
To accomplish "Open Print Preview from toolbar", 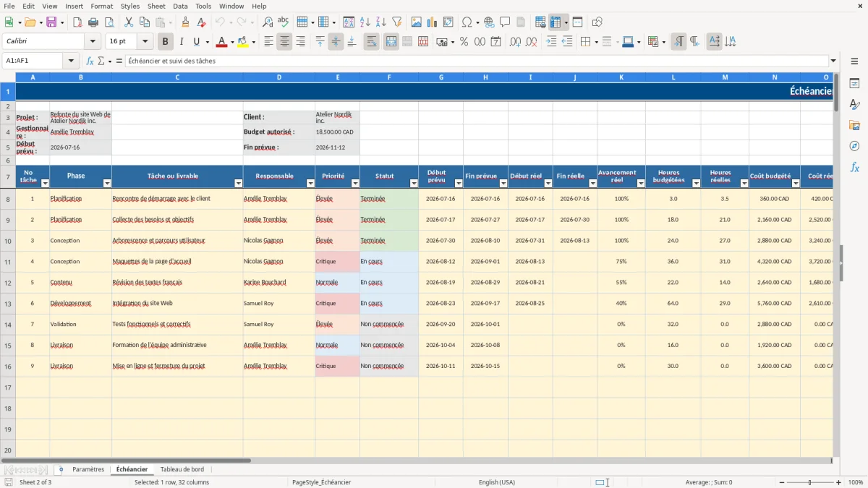I will [x=109, y=22].
